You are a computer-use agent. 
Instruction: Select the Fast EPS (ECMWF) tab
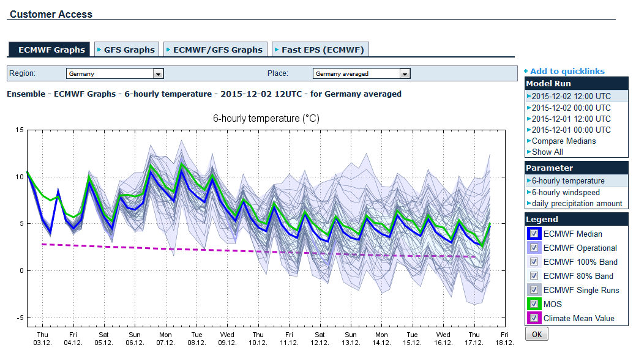pos(320,50)
